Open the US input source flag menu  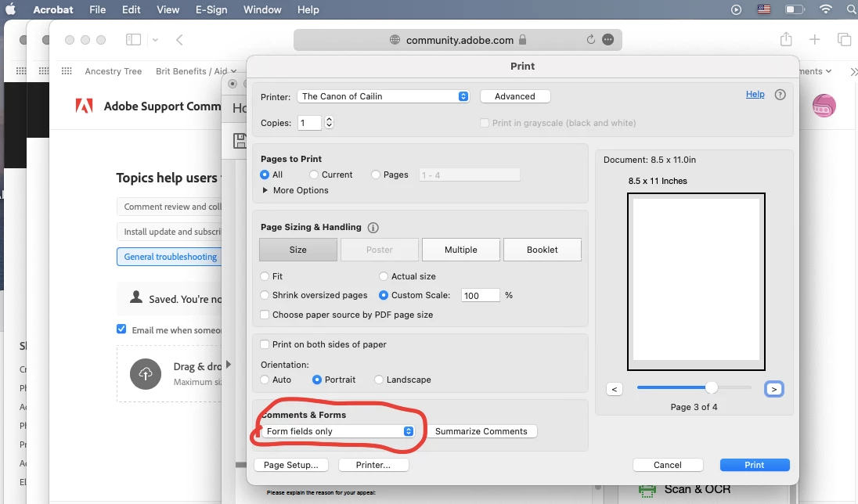pyautogui.click(x=764, y=9)
